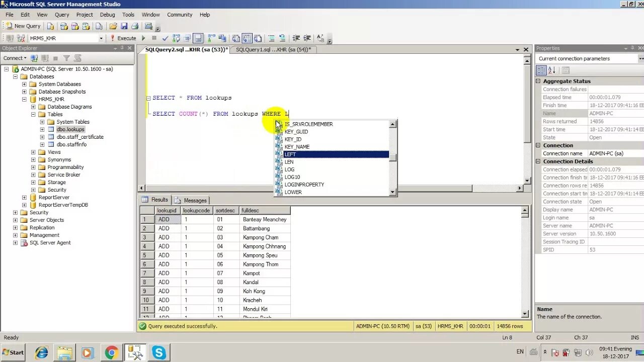The height and width of the screenshot is (362, 644).
Task: Select the dbo.lookups table
Action: (x=70, y=129)
